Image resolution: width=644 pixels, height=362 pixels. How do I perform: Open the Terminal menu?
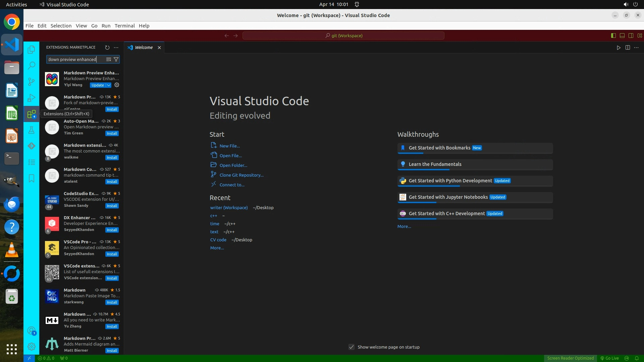[124, 26]
